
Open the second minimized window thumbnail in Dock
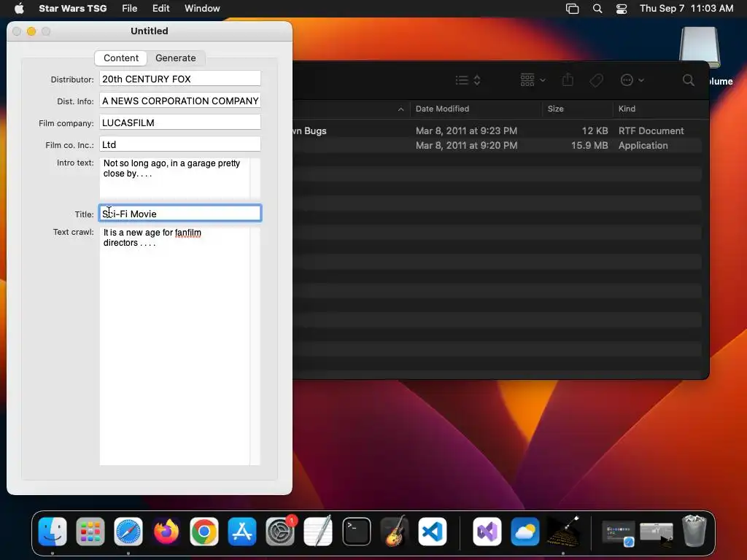pyautogui.click(x=657, y=532)
